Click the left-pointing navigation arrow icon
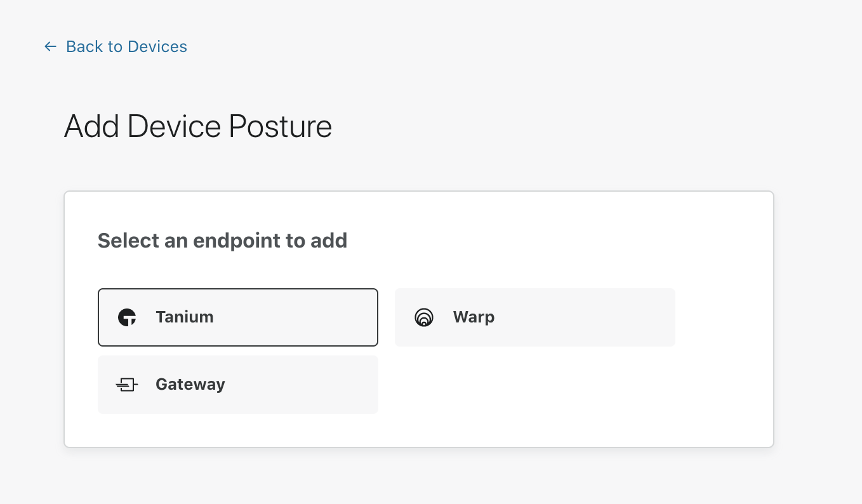The image size is (862, 504). (50, 46)
